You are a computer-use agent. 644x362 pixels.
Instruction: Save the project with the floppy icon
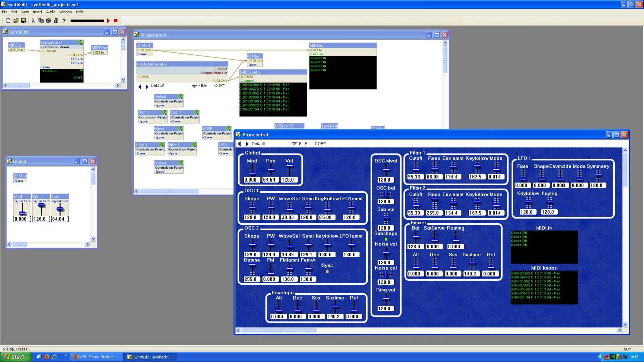click(x=23, y=21)
